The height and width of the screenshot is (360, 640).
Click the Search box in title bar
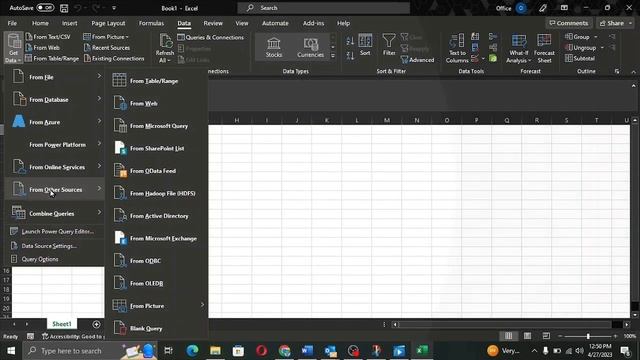click(x=324, y=8)
